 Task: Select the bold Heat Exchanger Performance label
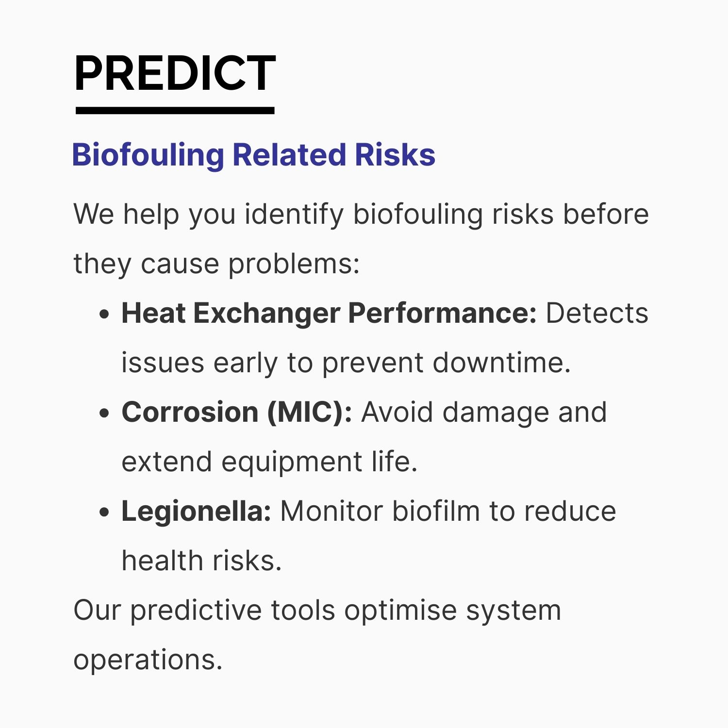329,313
